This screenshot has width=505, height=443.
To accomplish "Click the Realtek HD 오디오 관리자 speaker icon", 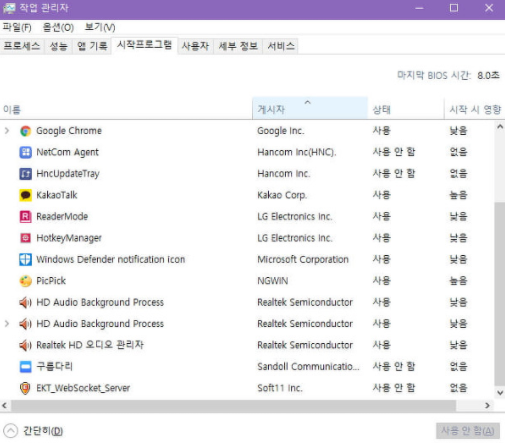I will [26, 345].
